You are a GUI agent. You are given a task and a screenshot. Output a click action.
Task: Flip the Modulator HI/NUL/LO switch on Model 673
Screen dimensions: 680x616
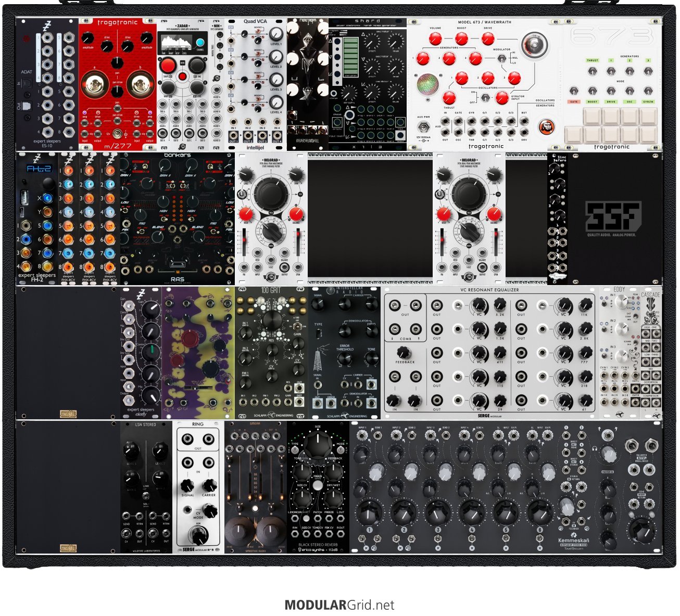[501, 58]
